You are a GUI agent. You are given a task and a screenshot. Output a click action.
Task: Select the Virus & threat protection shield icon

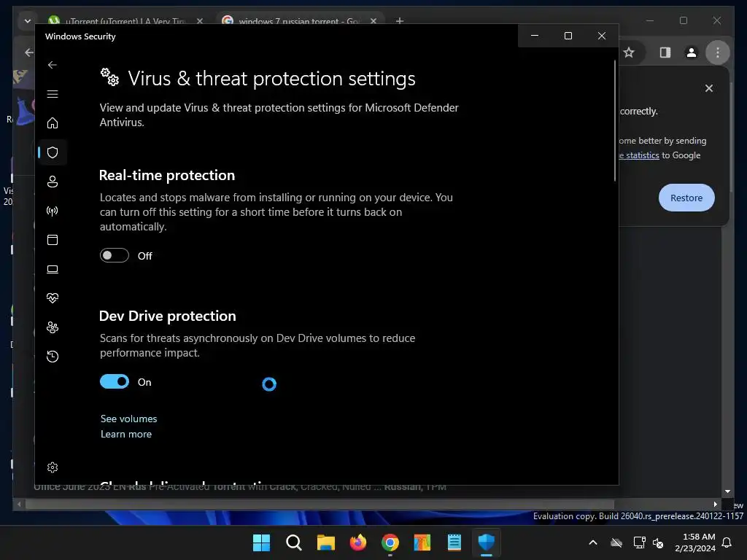point(53,152)
